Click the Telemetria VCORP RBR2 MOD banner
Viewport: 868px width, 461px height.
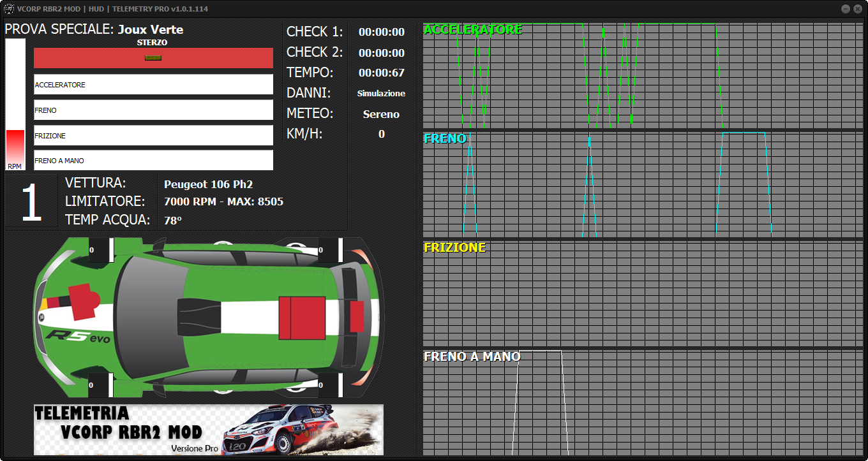coord(209,429)
